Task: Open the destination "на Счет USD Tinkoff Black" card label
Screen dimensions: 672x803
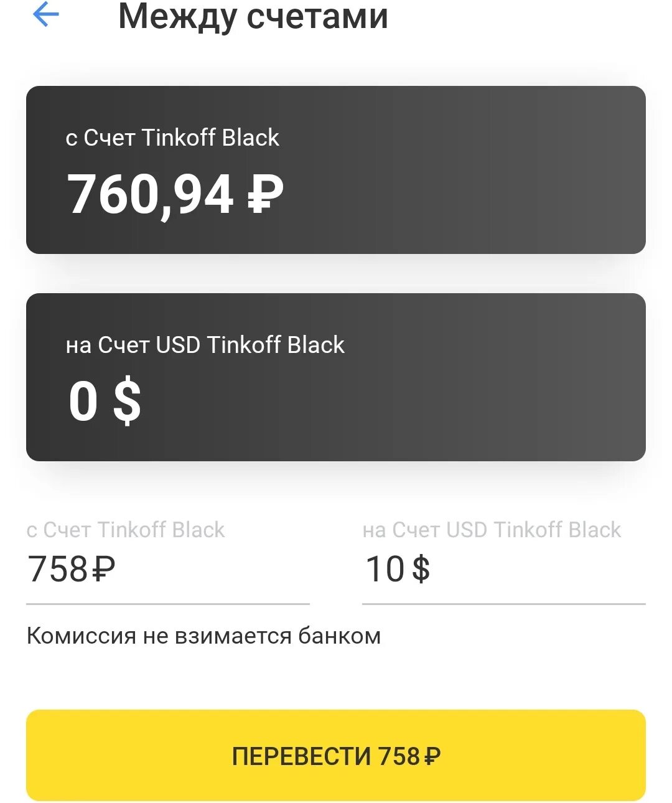Action: point(205,345)
